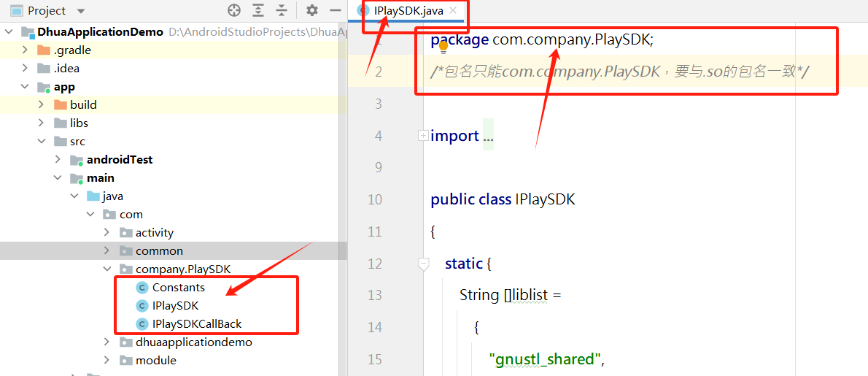Select the company.PlaySDK package row
The height and width of the screenshot is (376, 868).
pos(174,269)
